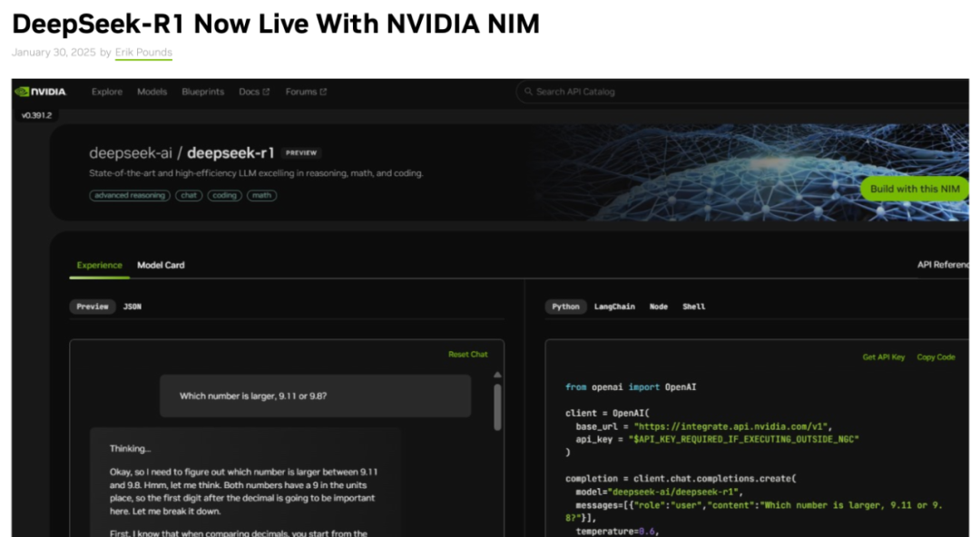
Task: Select the coding tag
Action: [x=224, y=196]
